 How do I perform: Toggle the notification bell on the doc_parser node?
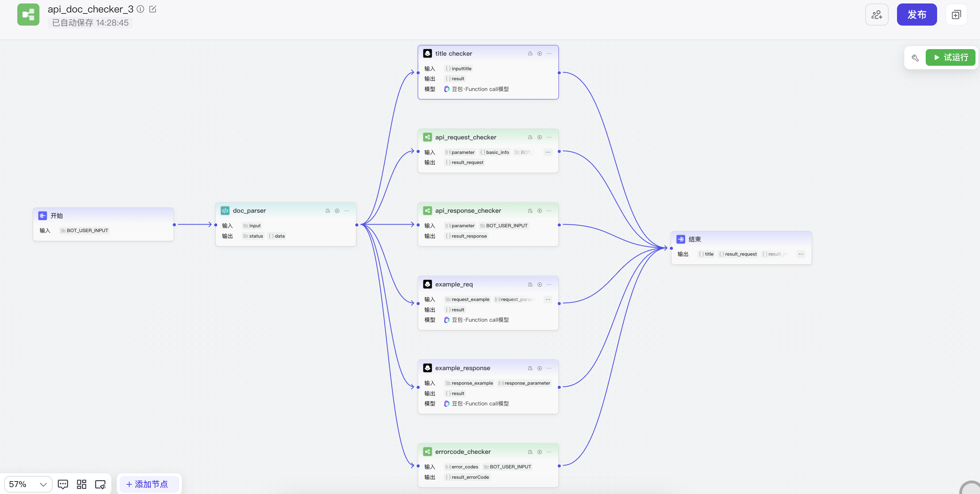327,211
